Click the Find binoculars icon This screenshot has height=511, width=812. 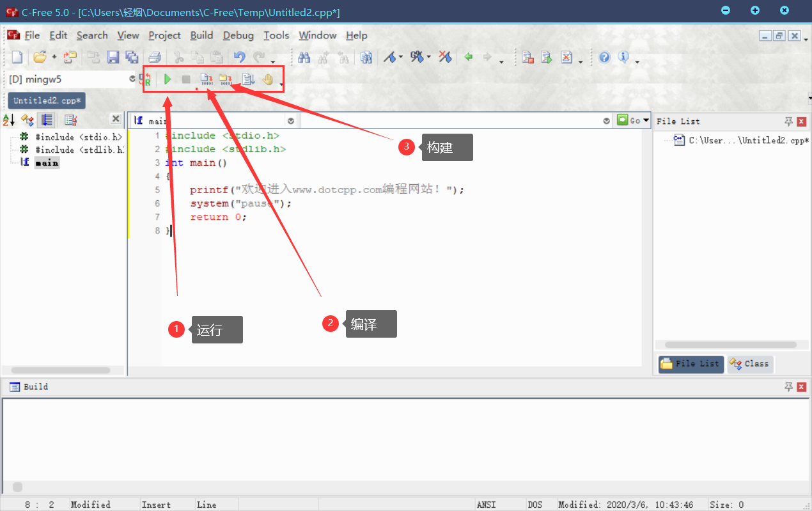click(x=304, y=58)
